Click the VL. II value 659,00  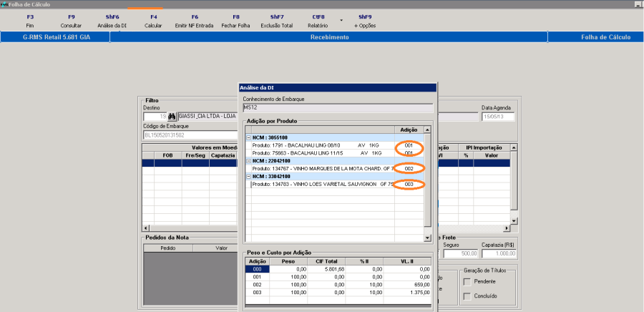pos(407,285)
